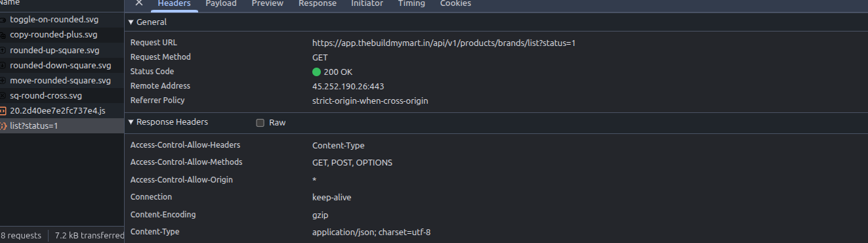This screenshot has height=243, width=868.
Task: Switch to the Headers tab
Action: pos(175,4)
